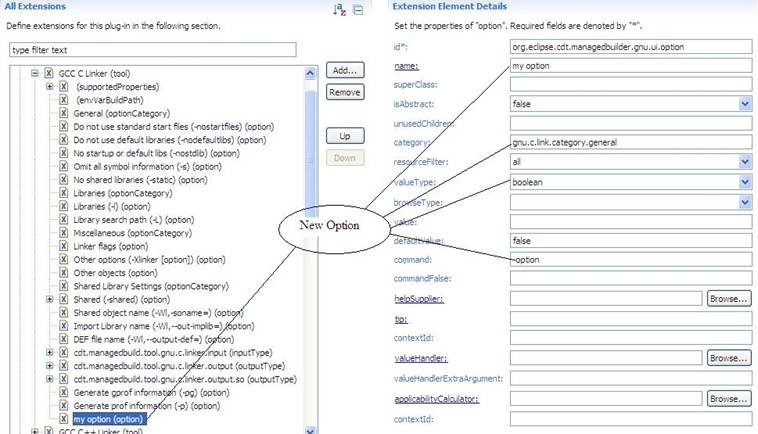Click the Up button
The width and height of the screenshot is (758, 434).
(345, 136)
